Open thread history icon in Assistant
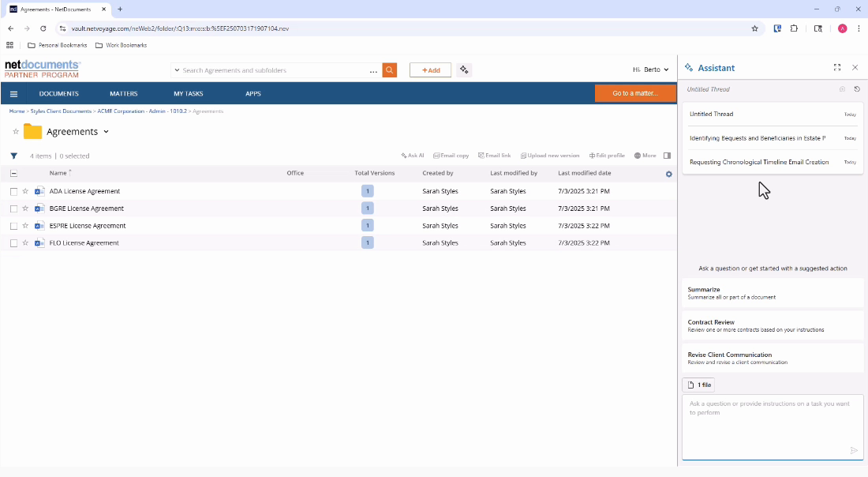 click(x=857, y=89)
